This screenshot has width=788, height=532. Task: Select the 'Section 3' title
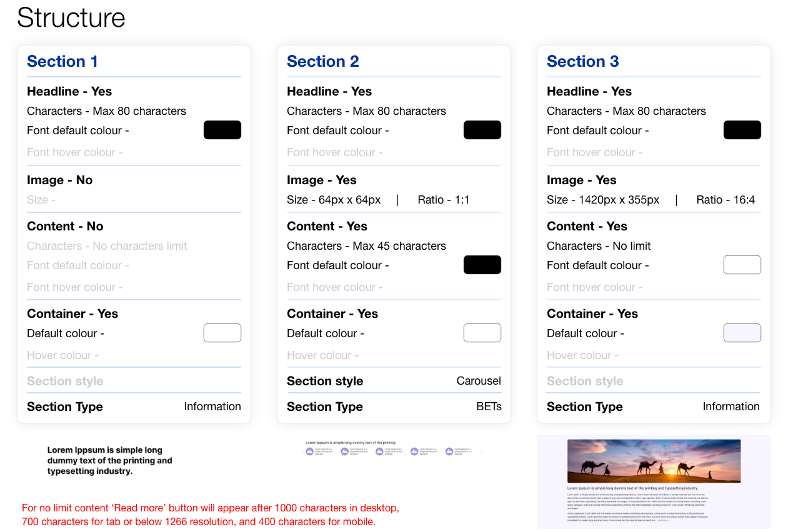(582, 61)
